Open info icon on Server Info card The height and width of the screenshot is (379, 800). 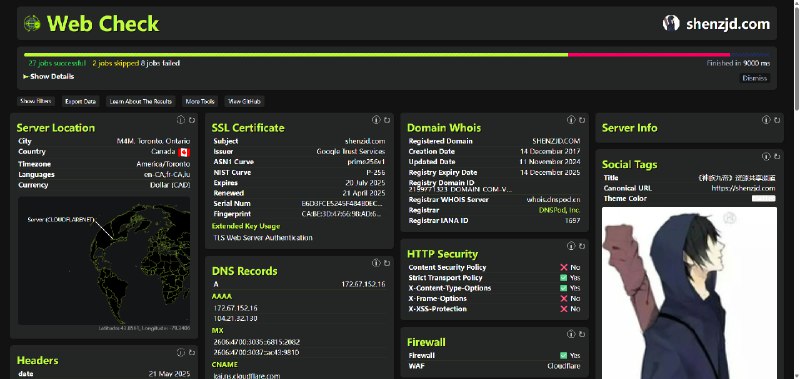[766, 120]
